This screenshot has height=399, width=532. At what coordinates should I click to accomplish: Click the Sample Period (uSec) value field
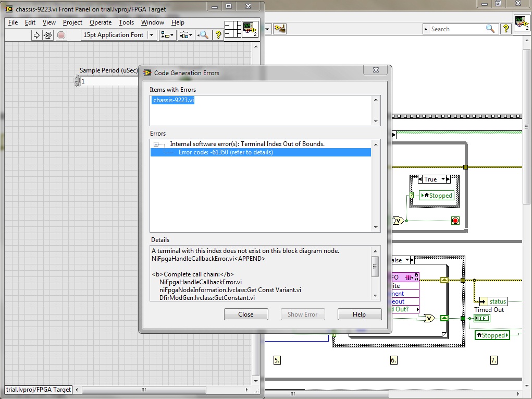(109, 81)
